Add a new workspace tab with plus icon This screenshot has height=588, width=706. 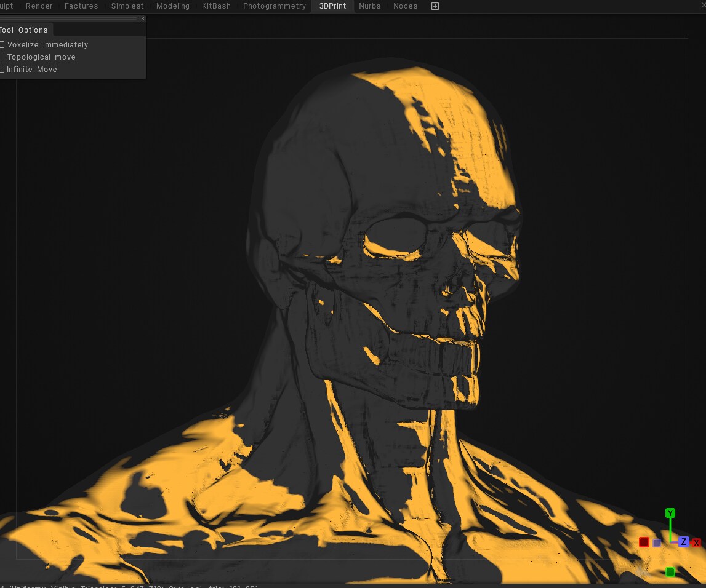[435, 6]
